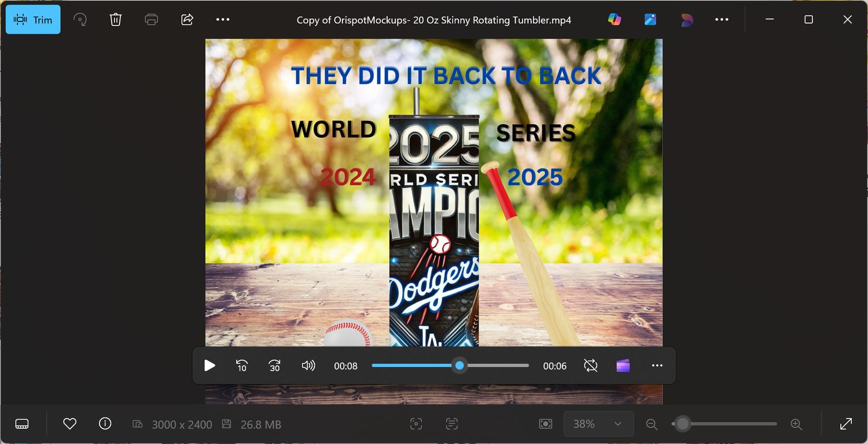Open the Share icon

point(187,20)
